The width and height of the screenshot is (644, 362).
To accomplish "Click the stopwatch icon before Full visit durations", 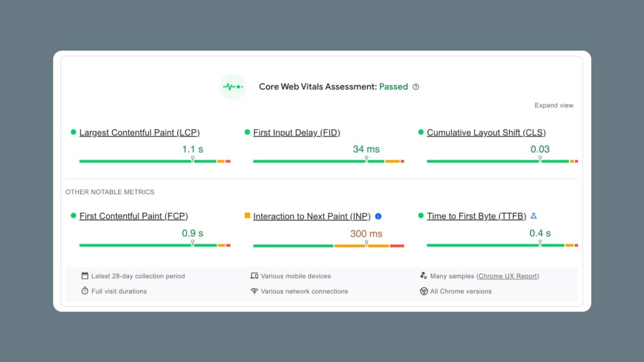I will click(x=84, y=291).
